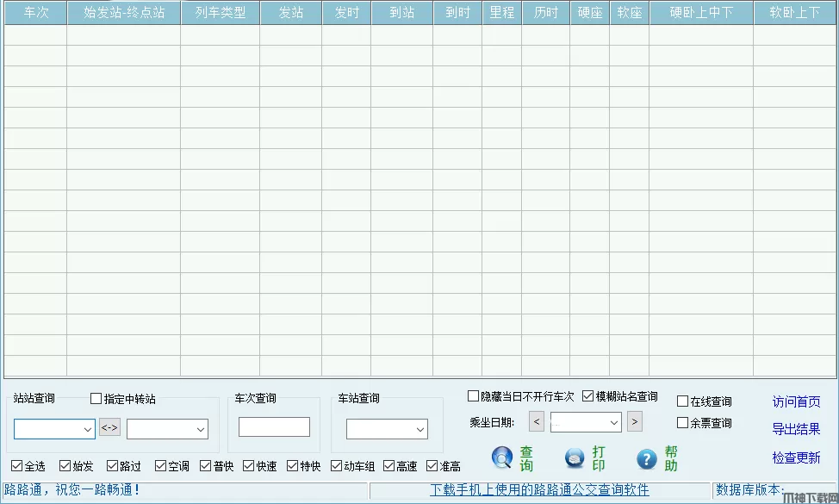
Task: Enable the 指定中转站 checkbox
Action: (96, 399)
